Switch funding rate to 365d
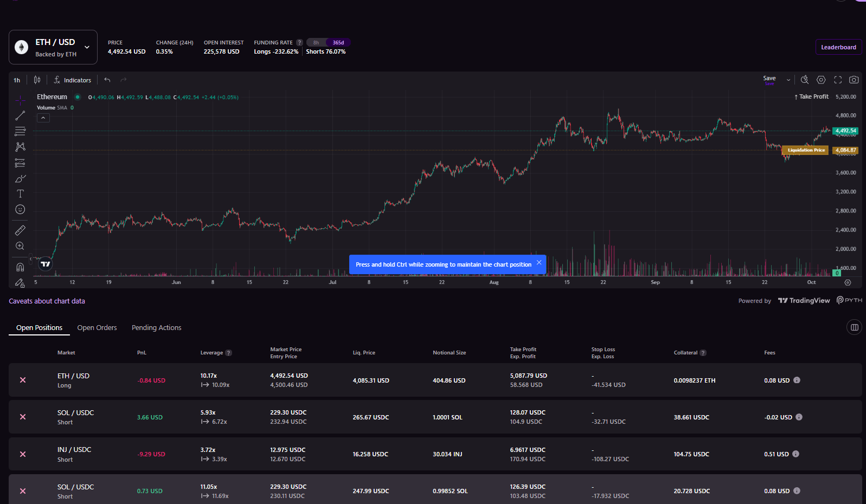Image resolution: width=866 pixels, height=504 pixels. pyautogui.click(x=338, y=42)
